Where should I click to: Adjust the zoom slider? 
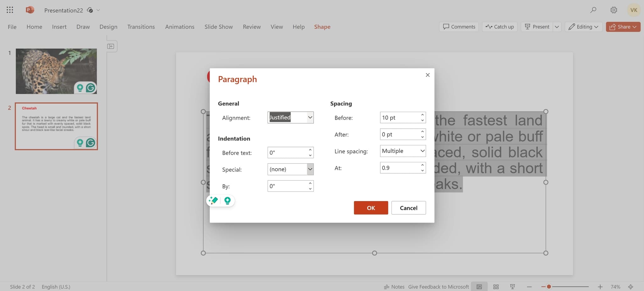(x=548, y=286)
